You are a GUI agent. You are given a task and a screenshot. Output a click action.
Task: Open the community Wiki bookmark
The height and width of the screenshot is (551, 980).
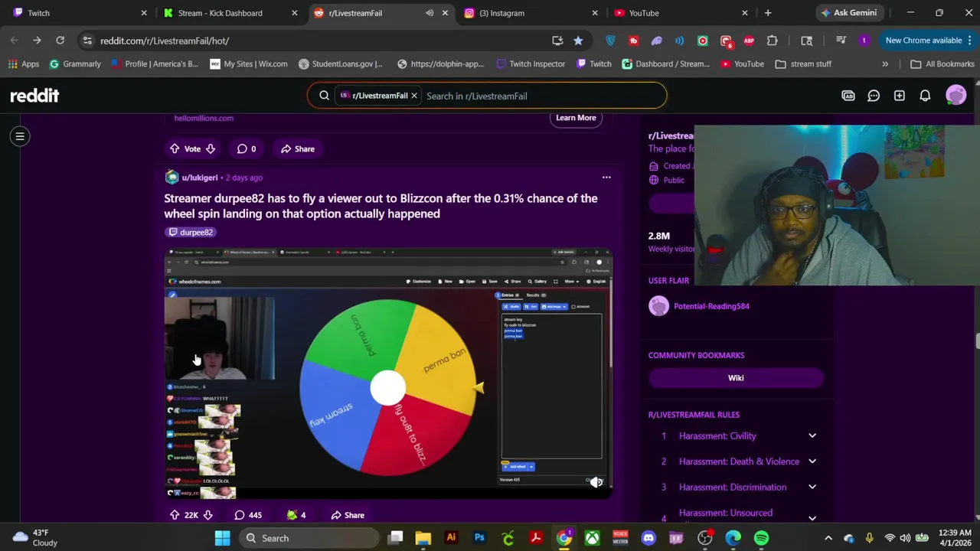pyautogui.click(x=736, y=378)
